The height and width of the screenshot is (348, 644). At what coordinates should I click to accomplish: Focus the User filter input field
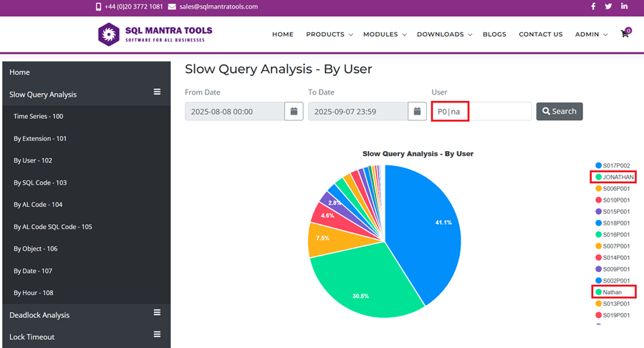tap(481, 111)
